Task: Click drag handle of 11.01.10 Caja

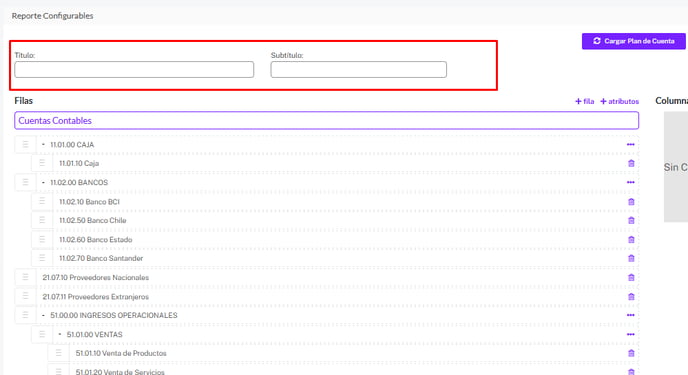Action: pyautogui.click(x=42, y=163)
